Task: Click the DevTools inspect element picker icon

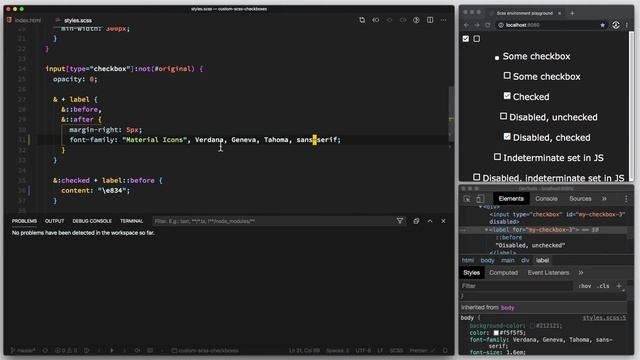Action: 467,199
